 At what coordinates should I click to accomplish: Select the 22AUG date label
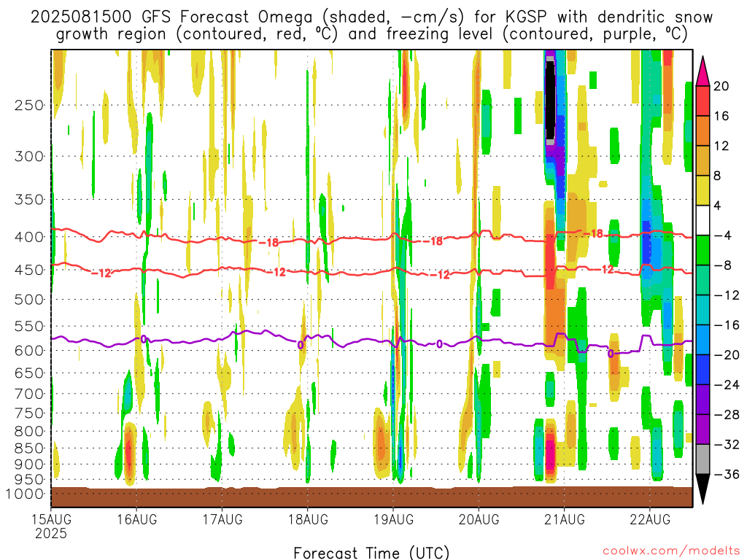click(650, 519)
